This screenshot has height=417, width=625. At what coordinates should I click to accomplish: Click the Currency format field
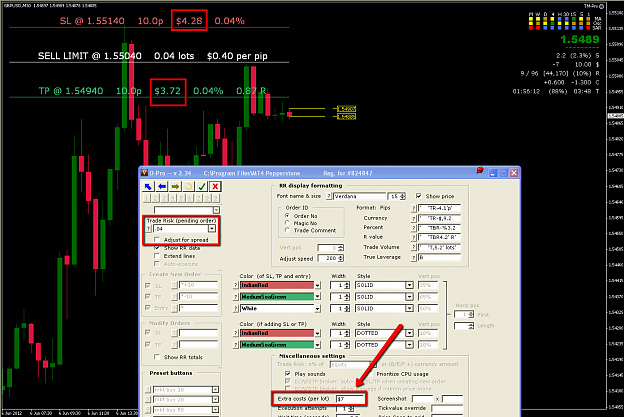439,218
